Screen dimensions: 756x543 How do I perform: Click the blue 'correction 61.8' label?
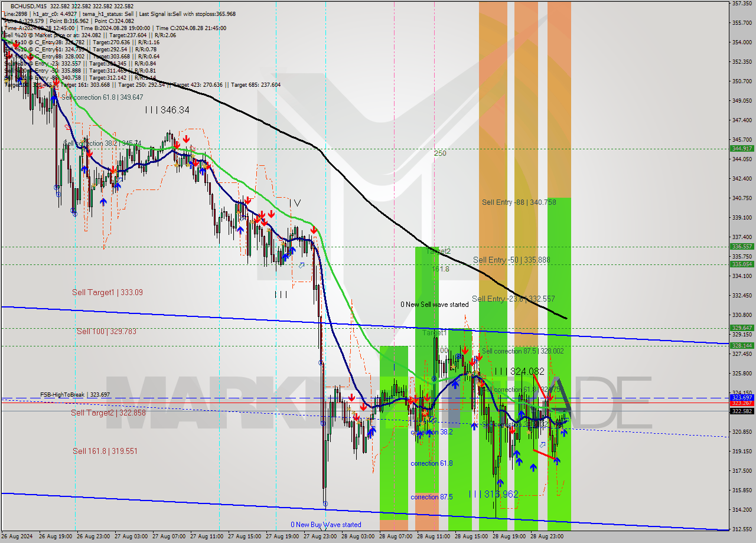pyautogui.click(x=432, y=463)
